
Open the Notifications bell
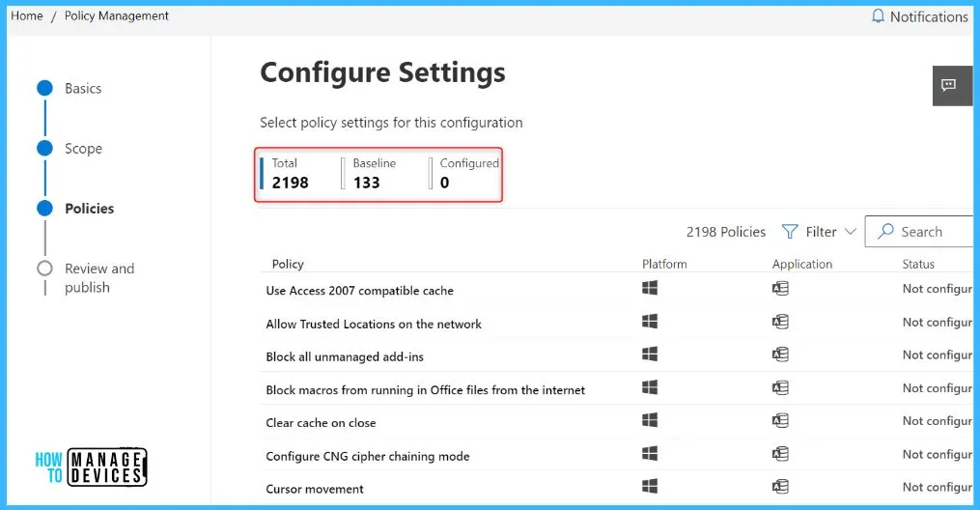878,16
